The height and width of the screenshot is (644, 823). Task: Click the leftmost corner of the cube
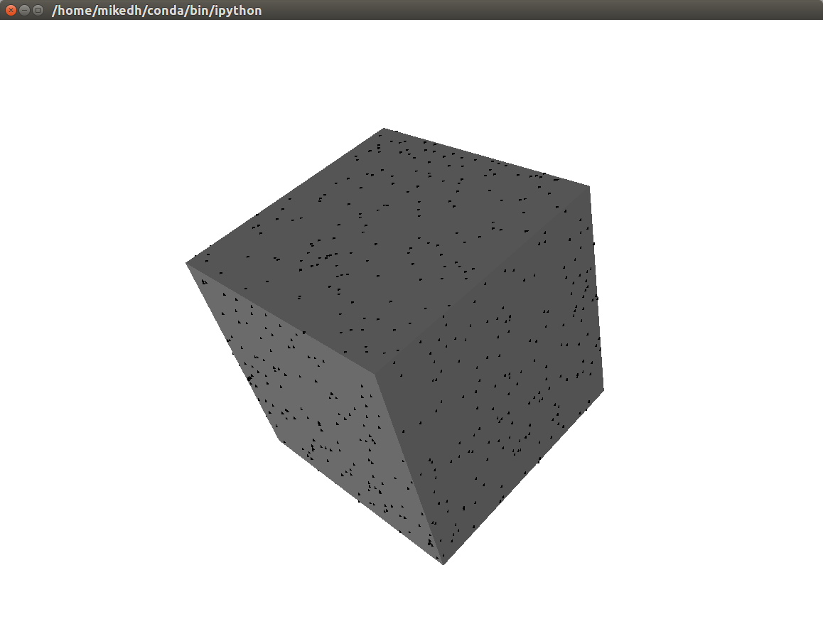click(188, 264)
